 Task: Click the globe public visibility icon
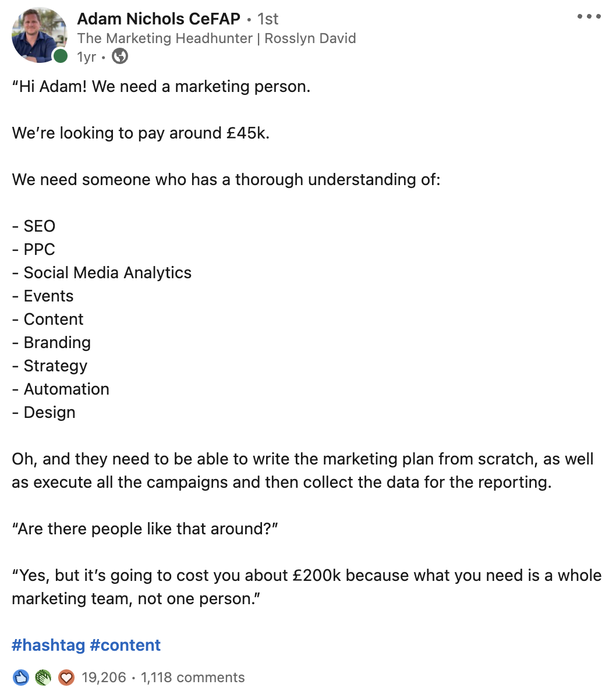pos(120,56)
